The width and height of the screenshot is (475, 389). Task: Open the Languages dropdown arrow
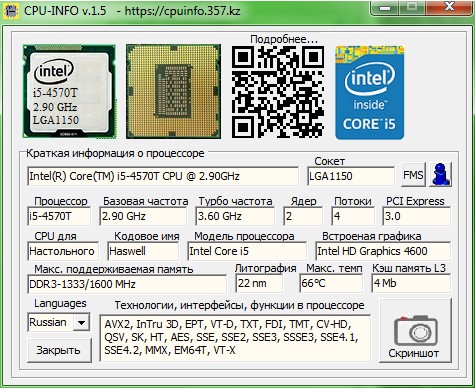click(x=81, y=322)
